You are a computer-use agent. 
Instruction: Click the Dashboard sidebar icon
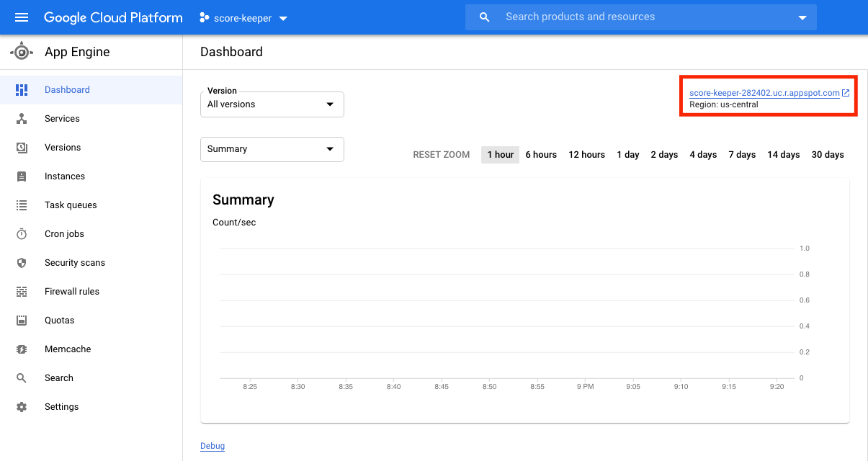tap(22, 90)
